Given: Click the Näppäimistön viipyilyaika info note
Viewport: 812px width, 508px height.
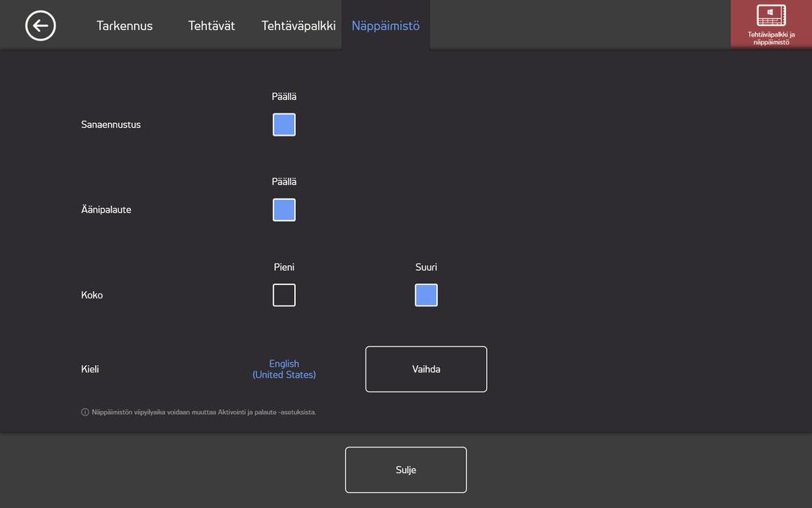Looking at the screenshot, I should [x=204, y=412].
